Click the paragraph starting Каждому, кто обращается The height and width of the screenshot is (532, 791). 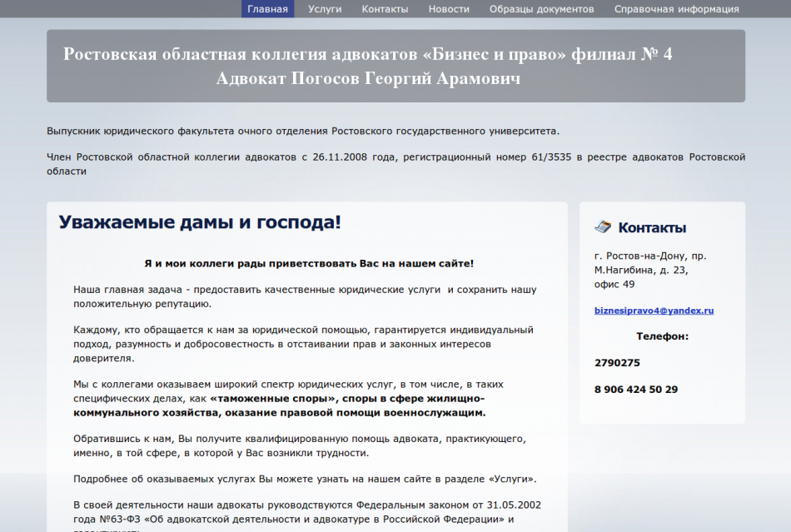(303, 344)
